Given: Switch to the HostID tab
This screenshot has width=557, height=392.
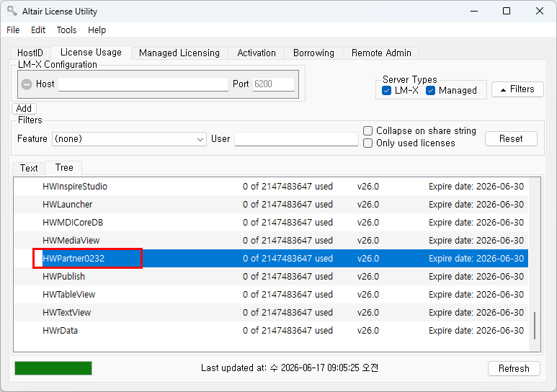Looking at the screenshot, I should 30,53.
